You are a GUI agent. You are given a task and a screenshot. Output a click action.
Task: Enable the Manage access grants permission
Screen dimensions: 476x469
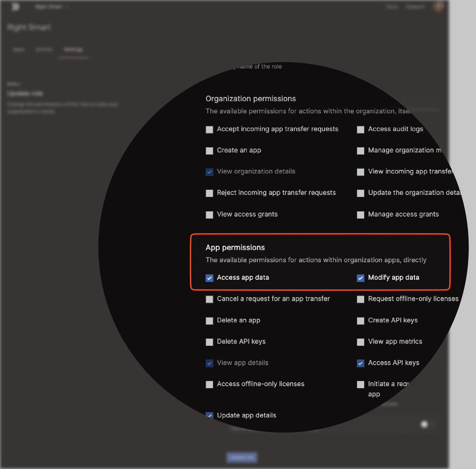click(360, 215)
